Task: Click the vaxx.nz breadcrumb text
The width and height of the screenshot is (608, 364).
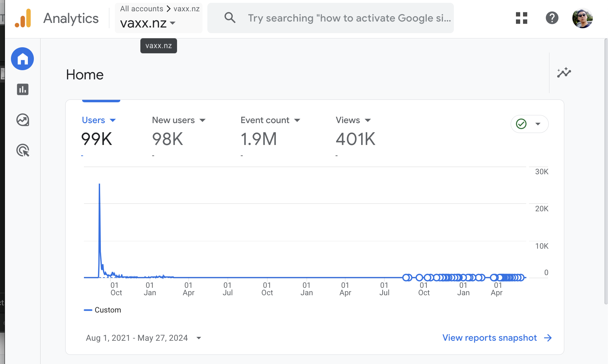Action: (x=187, y=9)
